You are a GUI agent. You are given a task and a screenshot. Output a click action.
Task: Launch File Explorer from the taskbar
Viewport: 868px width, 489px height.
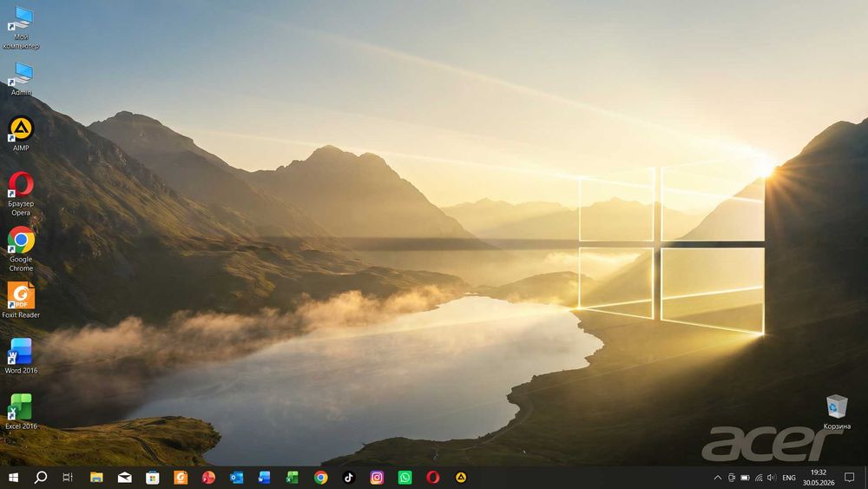click(x=96, y=478)
